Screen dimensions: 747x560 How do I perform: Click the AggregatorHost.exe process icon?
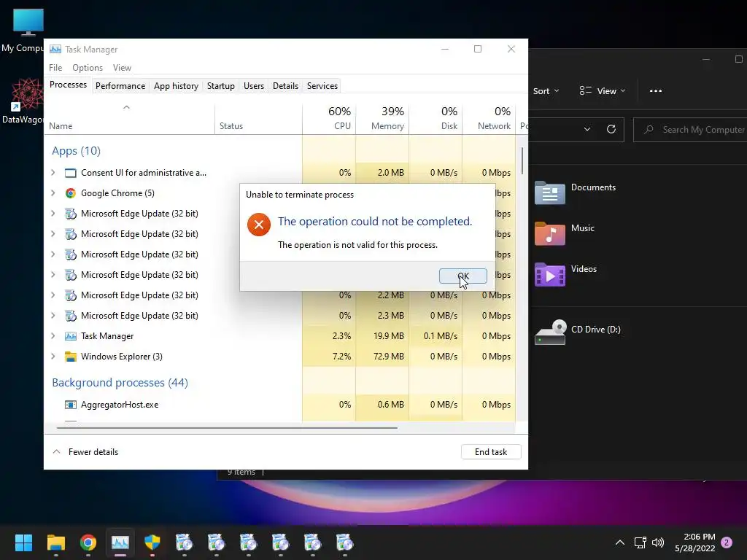pos(71,404)
